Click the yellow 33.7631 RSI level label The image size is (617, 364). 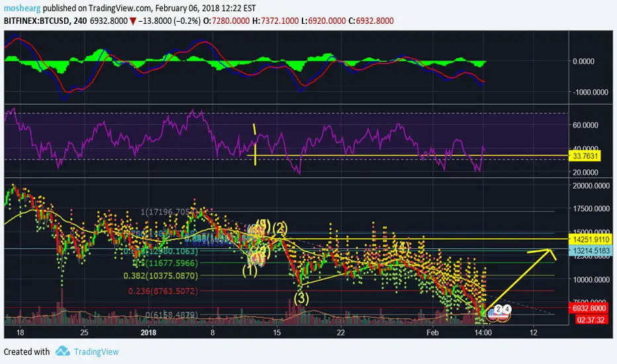point(585,156)
